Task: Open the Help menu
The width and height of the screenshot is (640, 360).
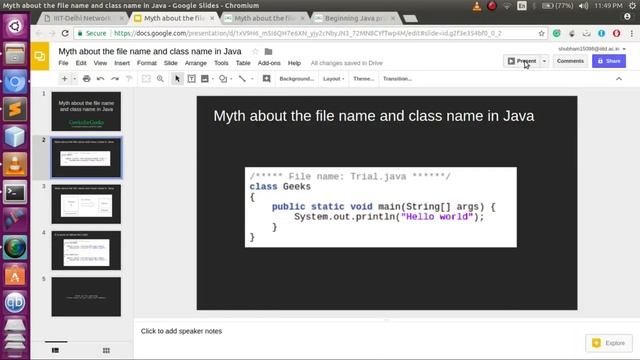Action: (x=294, y=63)
